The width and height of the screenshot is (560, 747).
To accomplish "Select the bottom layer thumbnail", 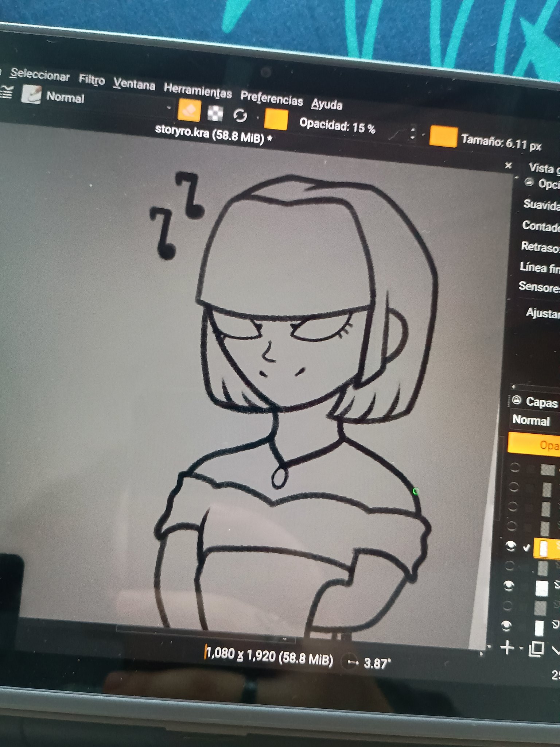I will click(539, 628).
